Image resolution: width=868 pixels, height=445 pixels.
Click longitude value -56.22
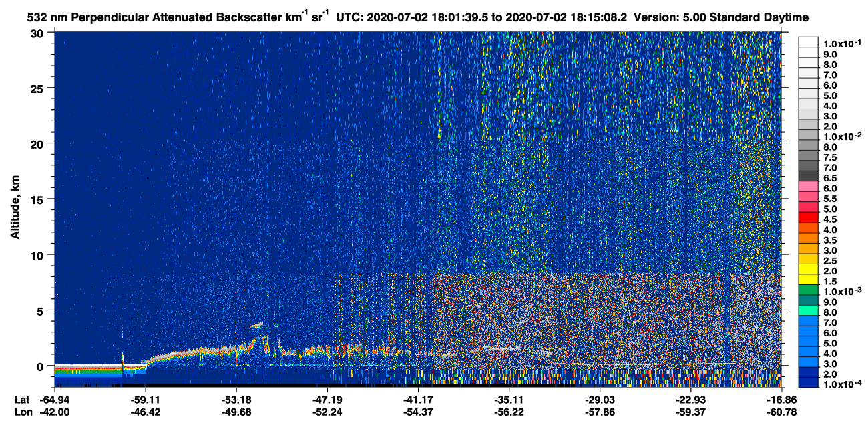click(509, 412)
